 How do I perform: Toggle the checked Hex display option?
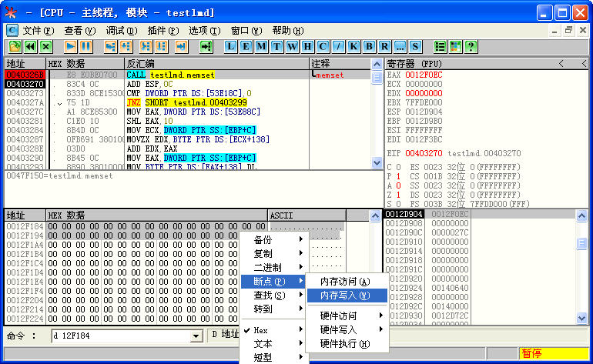tap(274, 330)
